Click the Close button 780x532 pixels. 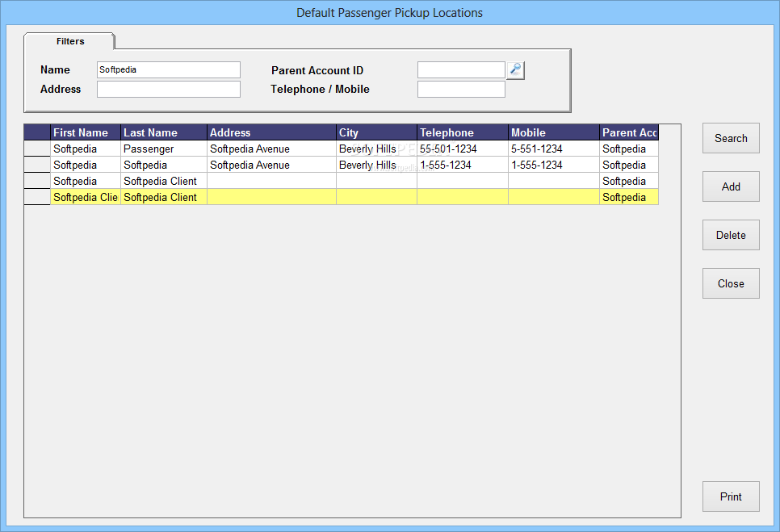(x=731, y=283)
